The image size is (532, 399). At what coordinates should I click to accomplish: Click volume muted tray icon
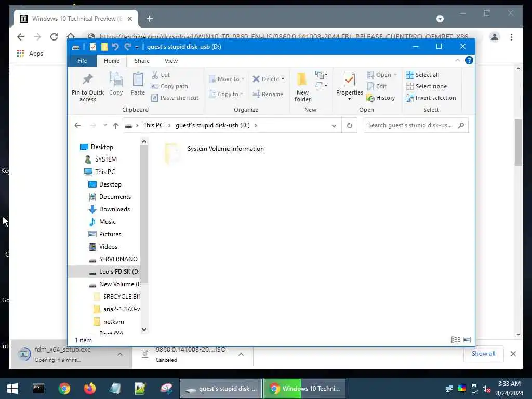pos(486,389)
